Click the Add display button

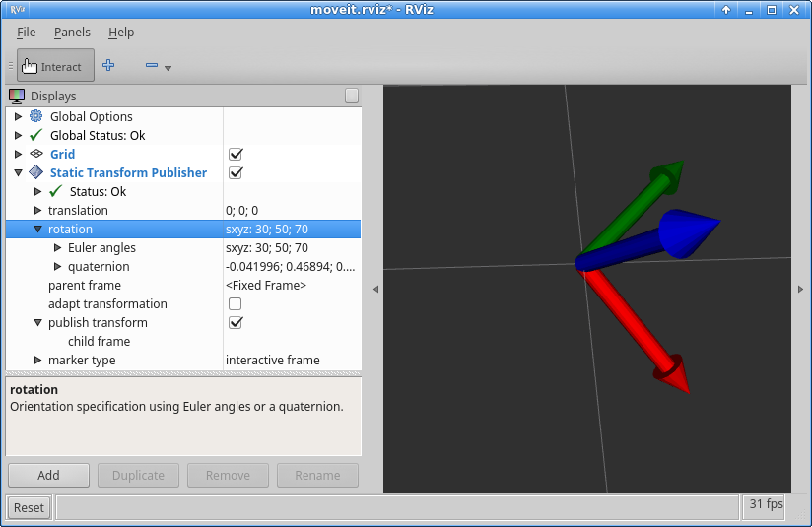[48, 475]
